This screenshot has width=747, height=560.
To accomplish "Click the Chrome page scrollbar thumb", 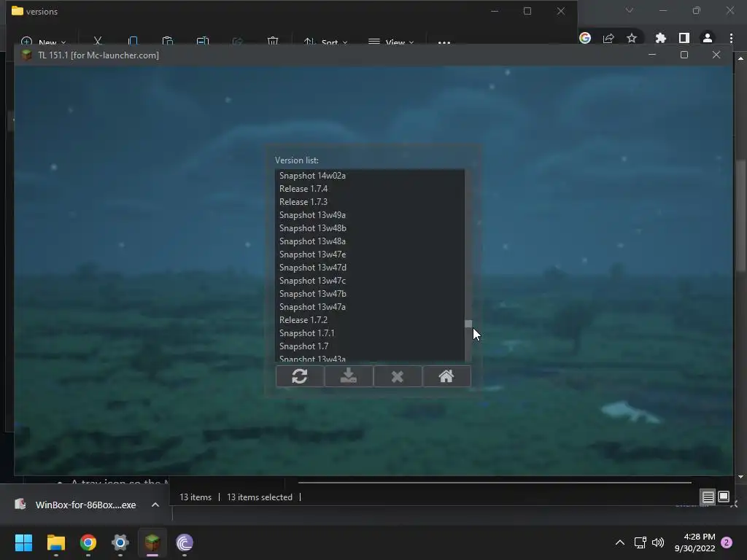I will tap(740, 215).
